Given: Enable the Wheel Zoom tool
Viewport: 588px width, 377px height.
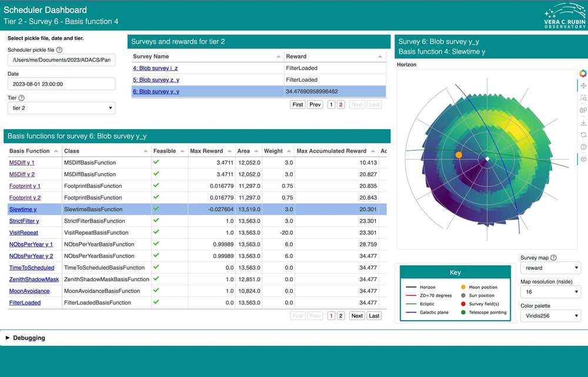Looking at the screenshot, I should (583, 110).
